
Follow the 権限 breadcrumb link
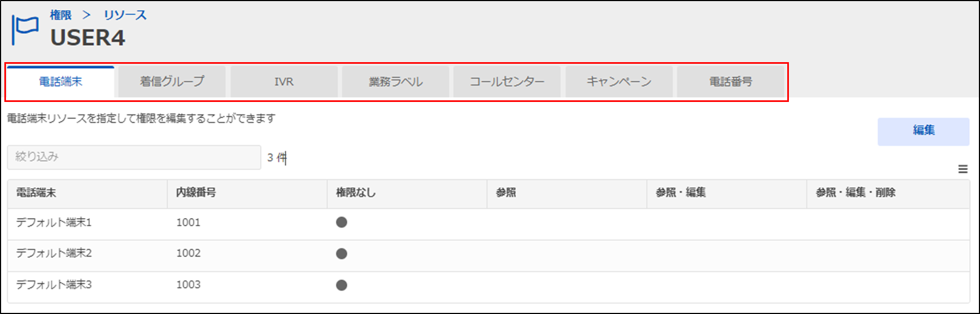click(60, 15)
